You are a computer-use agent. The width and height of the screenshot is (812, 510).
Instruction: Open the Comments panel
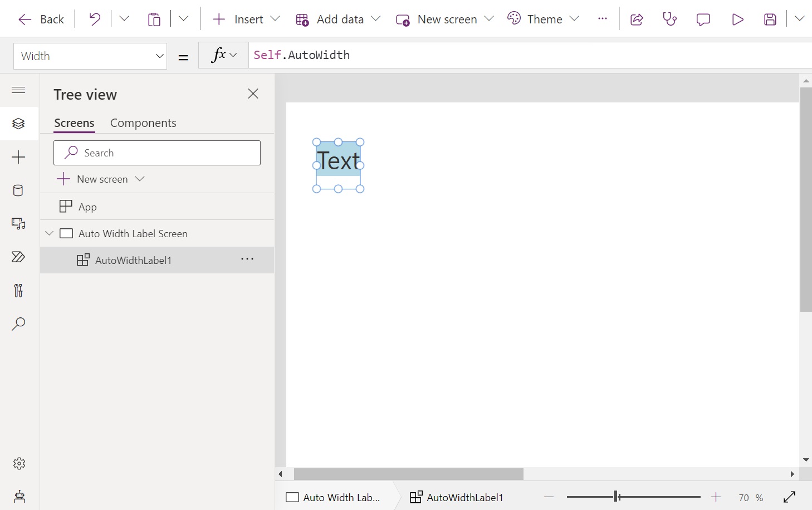tap(703, 19)
